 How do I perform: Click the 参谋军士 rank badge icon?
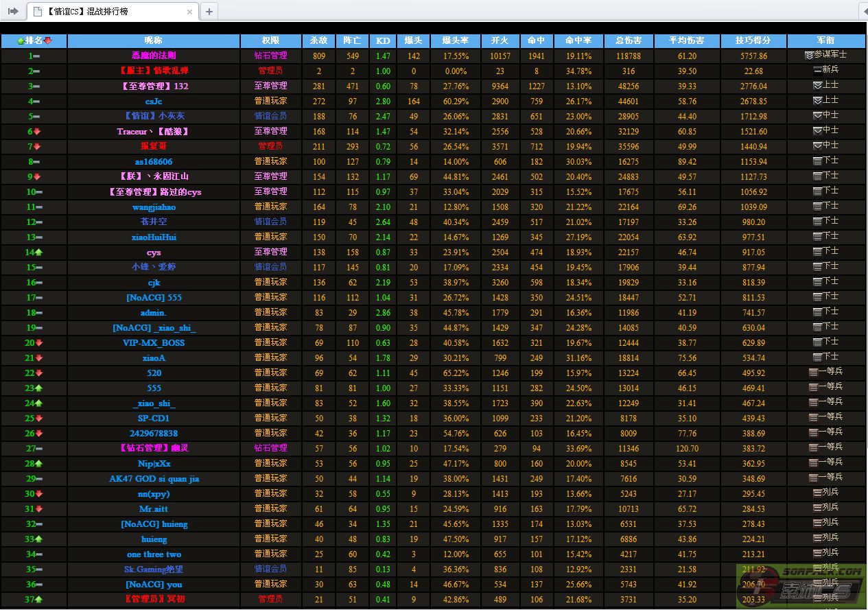[x=809, y=55]
